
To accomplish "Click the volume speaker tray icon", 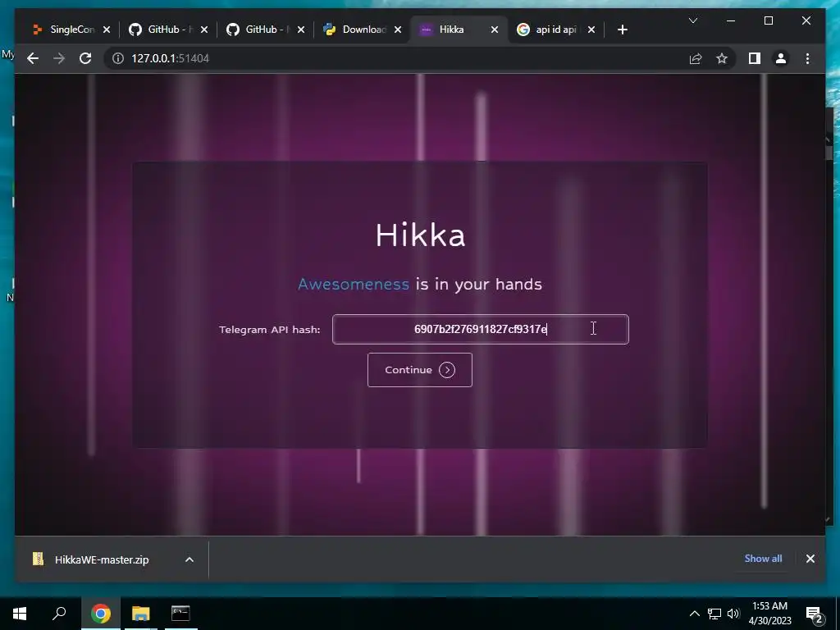I will (x=733, y=614).
